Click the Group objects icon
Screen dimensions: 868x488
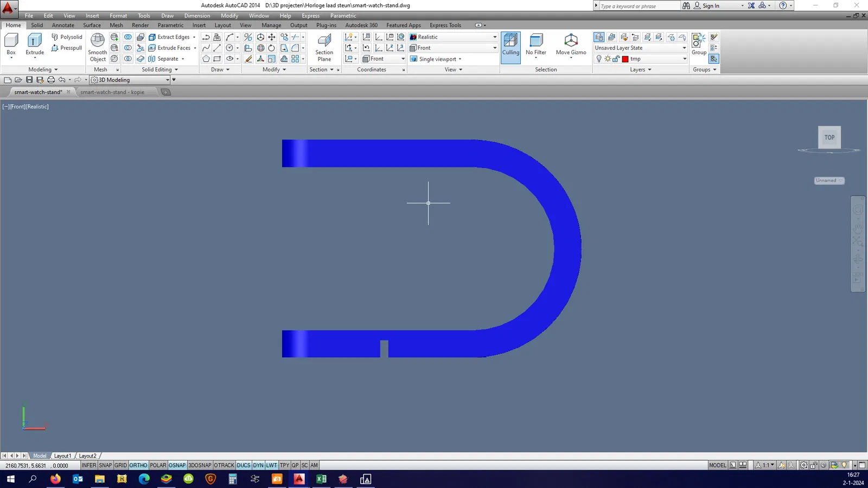click(699, 43)
